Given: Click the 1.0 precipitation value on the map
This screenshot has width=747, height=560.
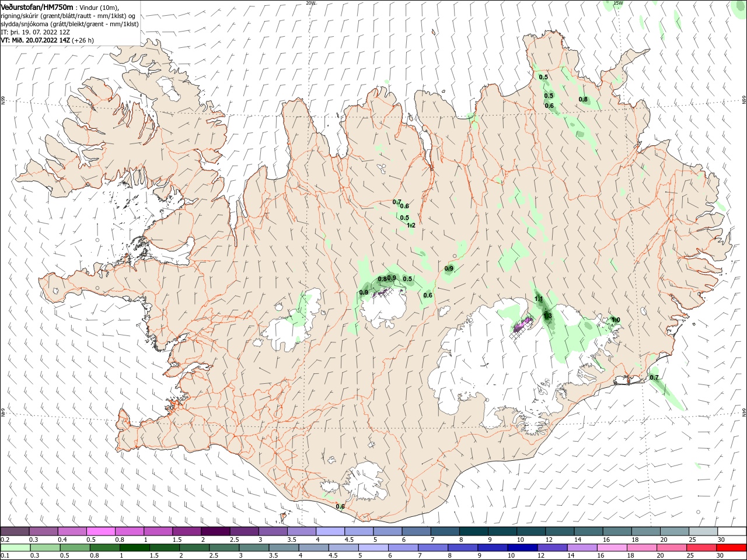Looking at the screenshot, I should 615,320.
